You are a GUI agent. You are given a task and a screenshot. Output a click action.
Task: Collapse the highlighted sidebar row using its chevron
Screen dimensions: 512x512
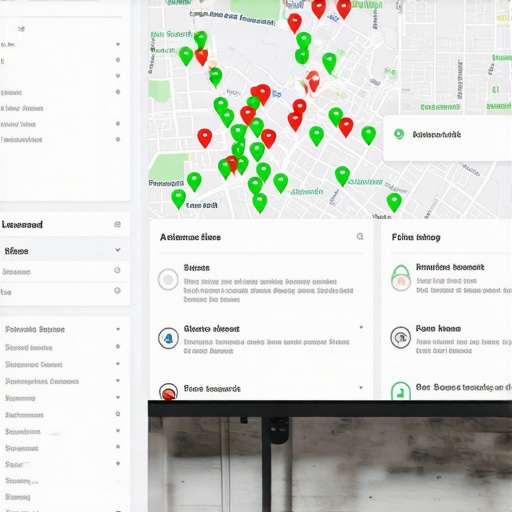[x=118, y=250]
